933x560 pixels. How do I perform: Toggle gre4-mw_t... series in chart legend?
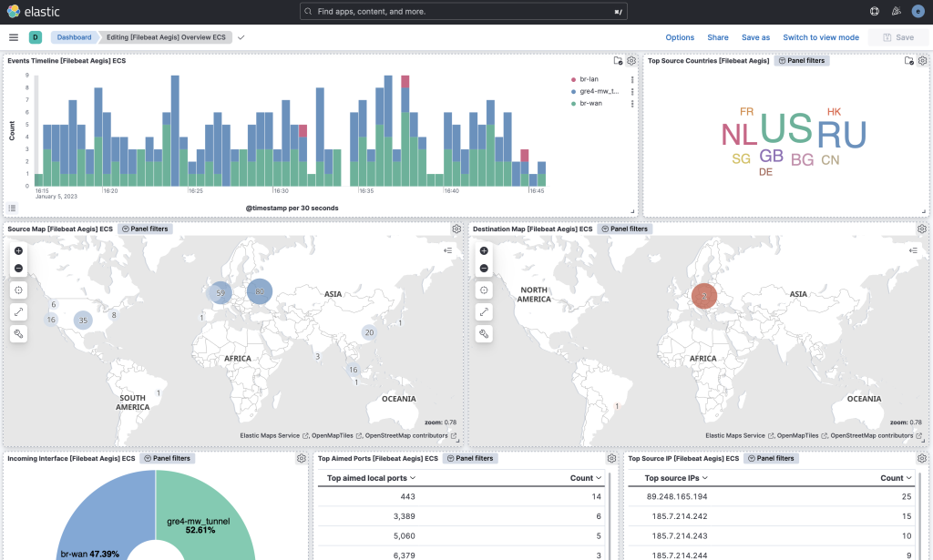[x=600, y=92]
